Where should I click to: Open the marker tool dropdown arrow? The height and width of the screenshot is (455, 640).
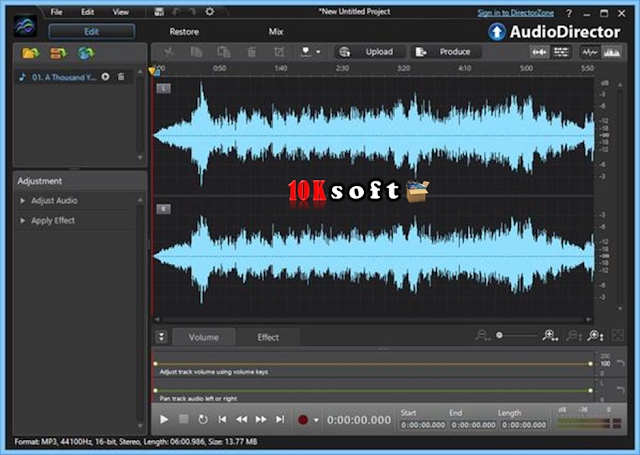318,52
